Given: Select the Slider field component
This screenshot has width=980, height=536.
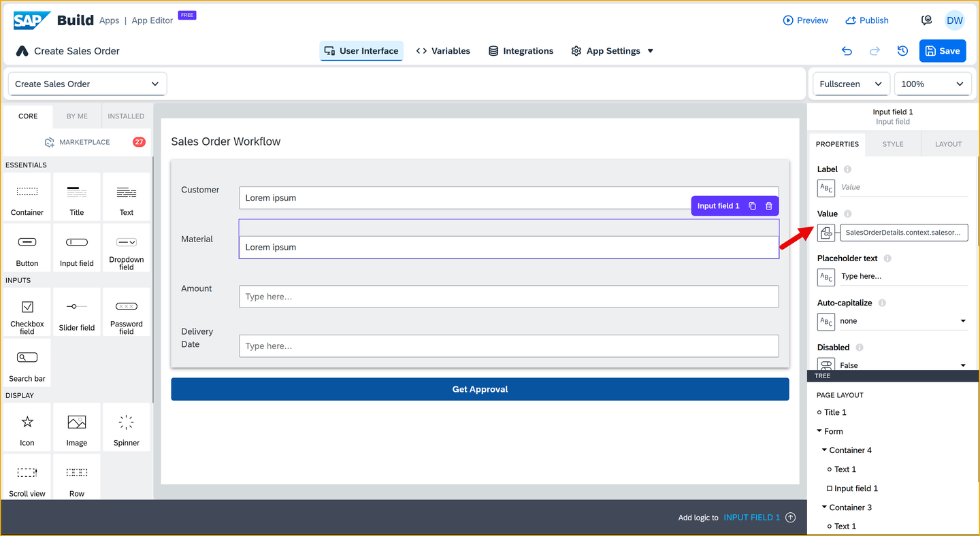Looking at the screenshot, I should tap(77, 312).
